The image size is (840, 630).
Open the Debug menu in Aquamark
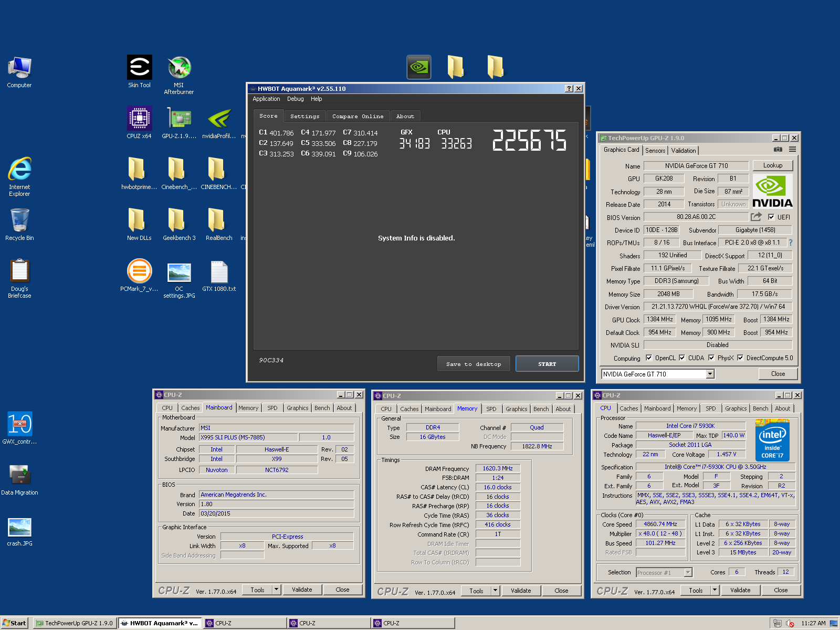[295, 99]
